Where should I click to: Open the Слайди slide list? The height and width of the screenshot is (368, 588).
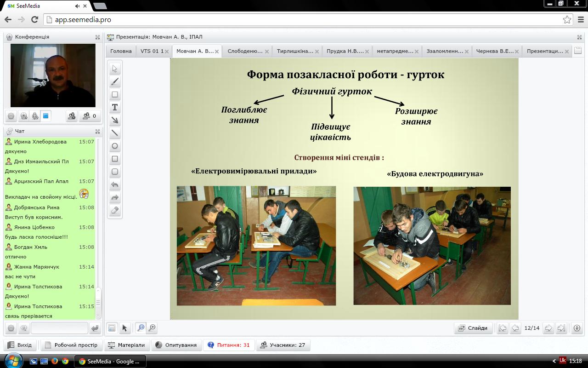(x=473, y=328)
